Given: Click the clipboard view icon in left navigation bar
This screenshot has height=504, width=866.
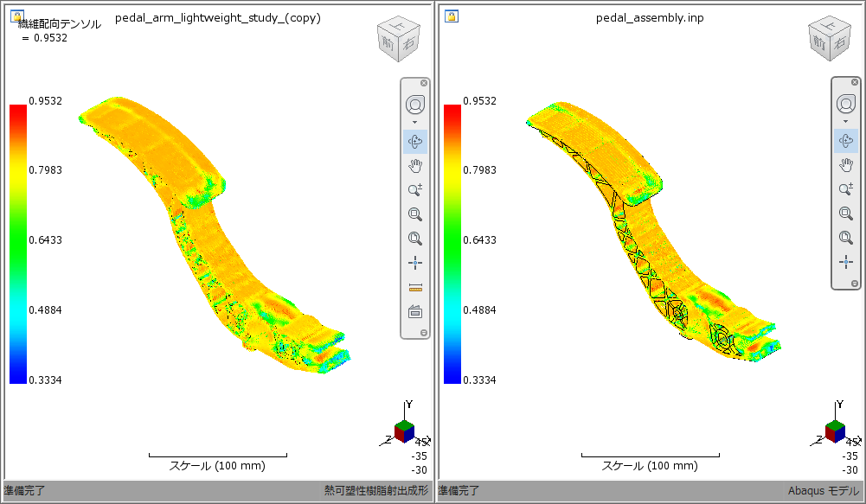Looking at the screenshot, I should pos(415,312).
